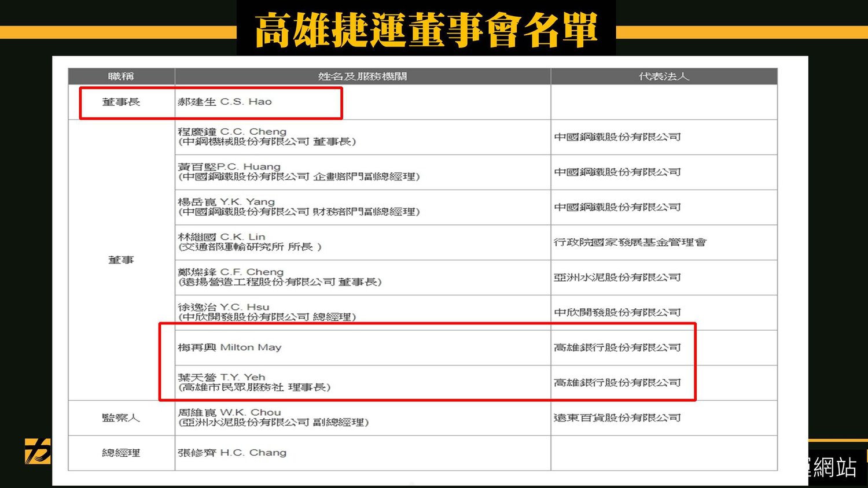
Task: Select the name 黃百堅P.C. Huang
Action: point(229,167)
